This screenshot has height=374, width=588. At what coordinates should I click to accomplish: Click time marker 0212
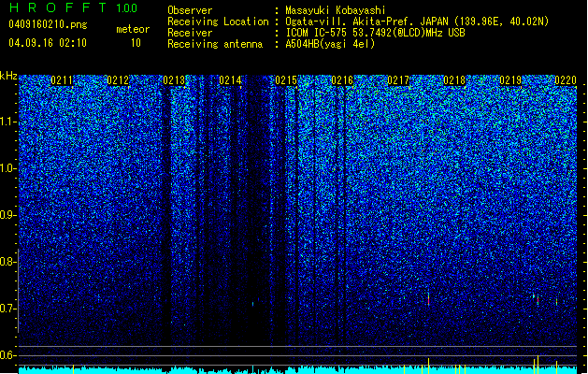pyautogui.click(x=118, y=80)
